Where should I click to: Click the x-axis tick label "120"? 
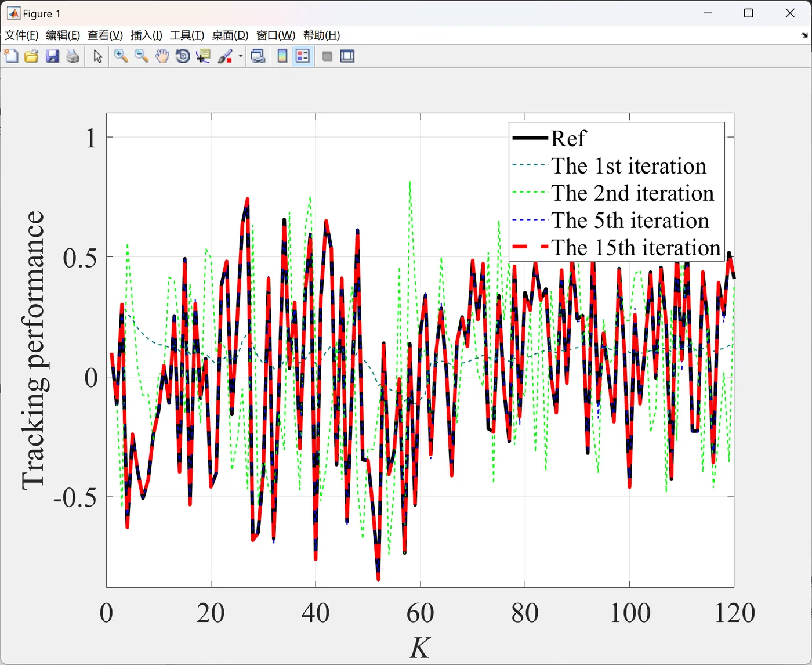pos(734,613)
